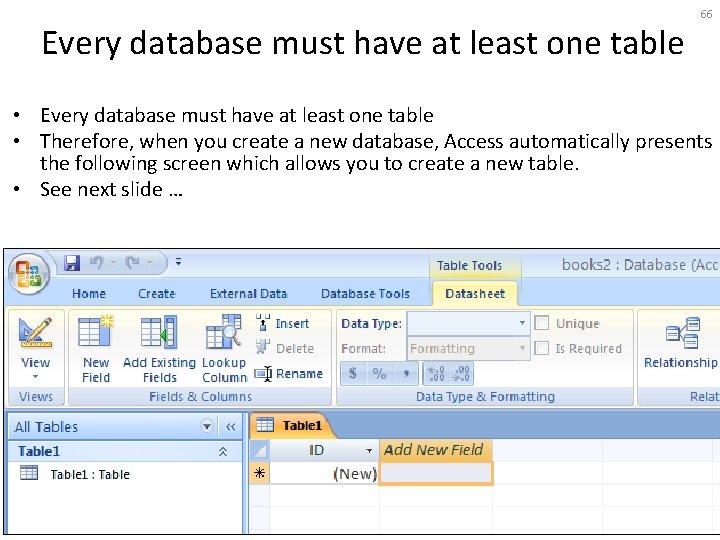This screenshot has height=540, width=720.
Task: Expand the View button dropdown arrow
Action: tap(35, 377)
